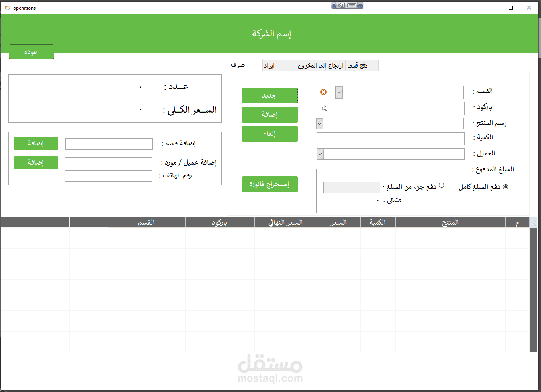Click the إضافة button below جديد
The height and width of the screenshot is (392, 541).
pyautogui.click(x=270, y=115)
